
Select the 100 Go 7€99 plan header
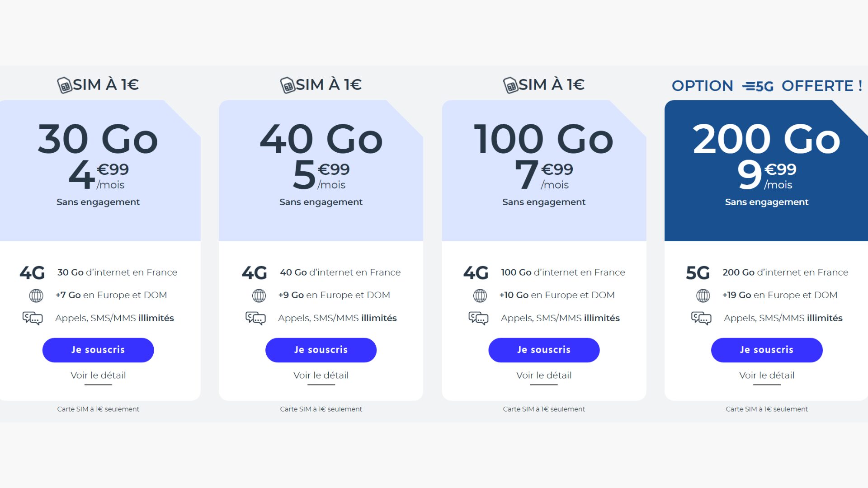[x=544, y=170]
